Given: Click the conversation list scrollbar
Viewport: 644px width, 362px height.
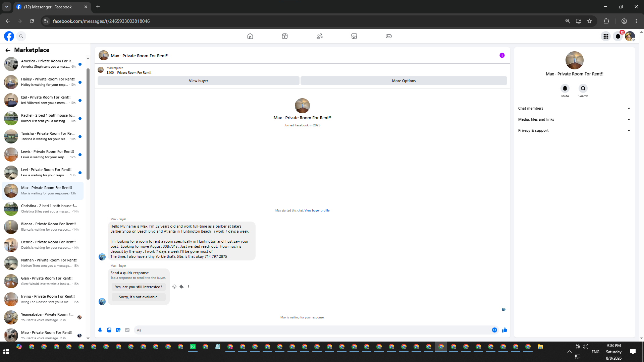Looking at the screenshot, I should (88, 124).
